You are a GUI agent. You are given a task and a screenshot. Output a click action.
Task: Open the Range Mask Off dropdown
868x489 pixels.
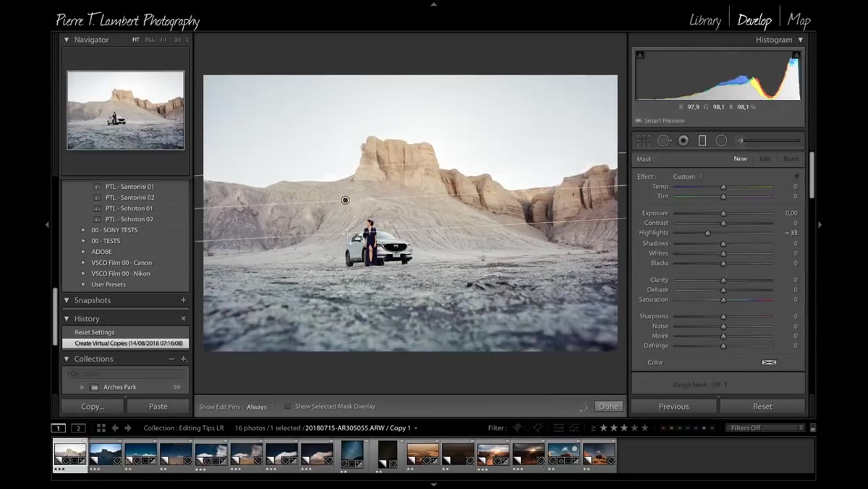[700, 384]
